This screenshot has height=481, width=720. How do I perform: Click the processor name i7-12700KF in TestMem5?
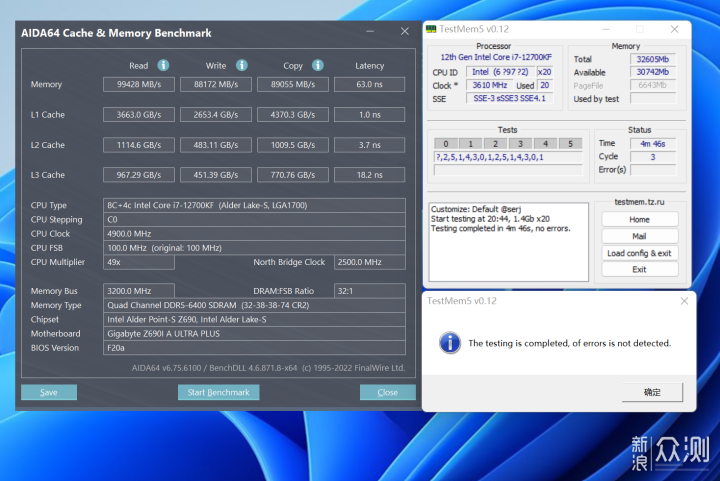click(x=496, y=57)
